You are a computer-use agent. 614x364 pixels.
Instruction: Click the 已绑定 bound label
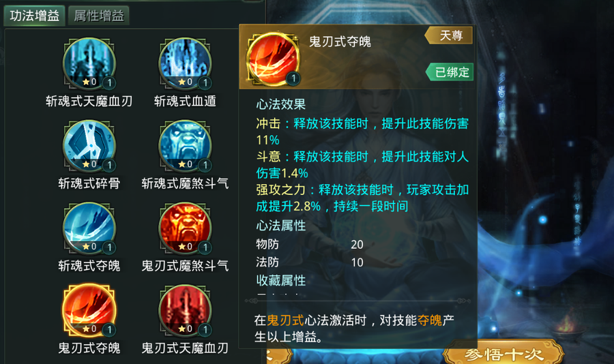click(450, 72)
